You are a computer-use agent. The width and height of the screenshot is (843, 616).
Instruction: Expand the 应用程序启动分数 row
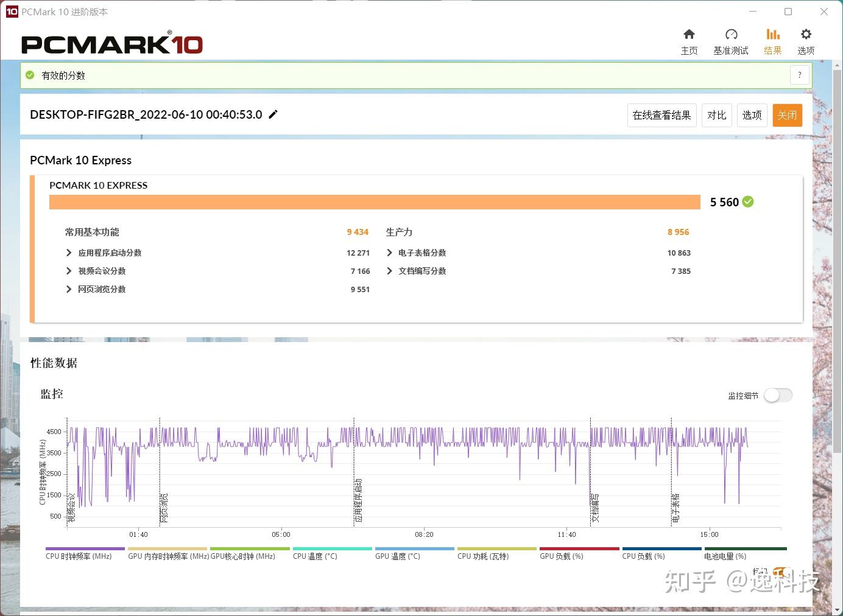pos(69,253)
